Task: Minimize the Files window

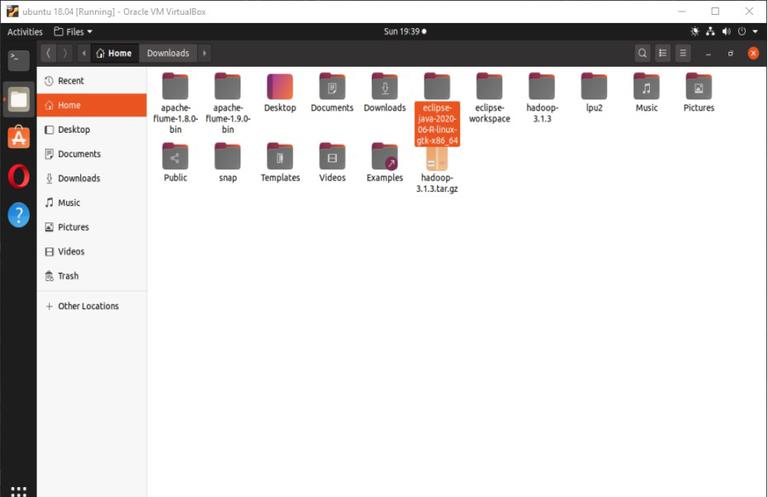Action: click(708, 53)
